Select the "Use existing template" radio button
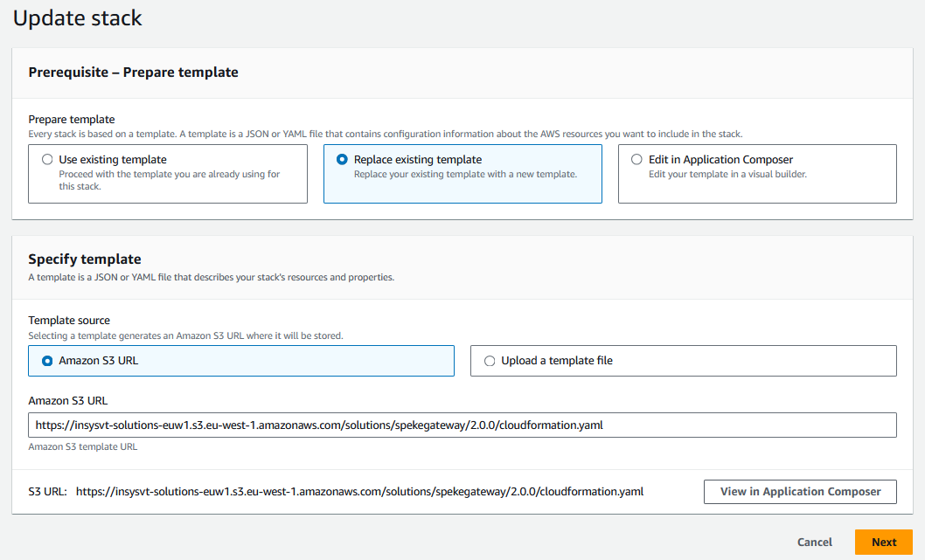Viewport: 925px width, 560px height. [x=47, y=160]
